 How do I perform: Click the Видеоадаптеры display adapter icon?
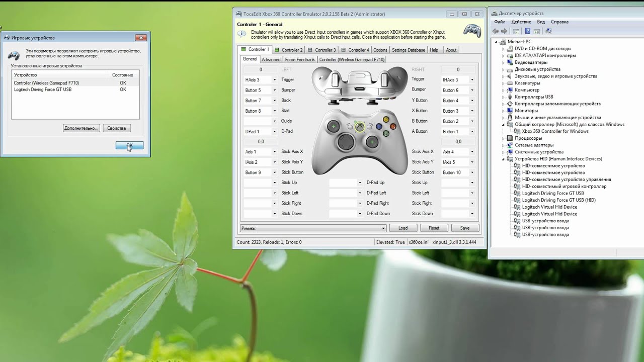510,62
